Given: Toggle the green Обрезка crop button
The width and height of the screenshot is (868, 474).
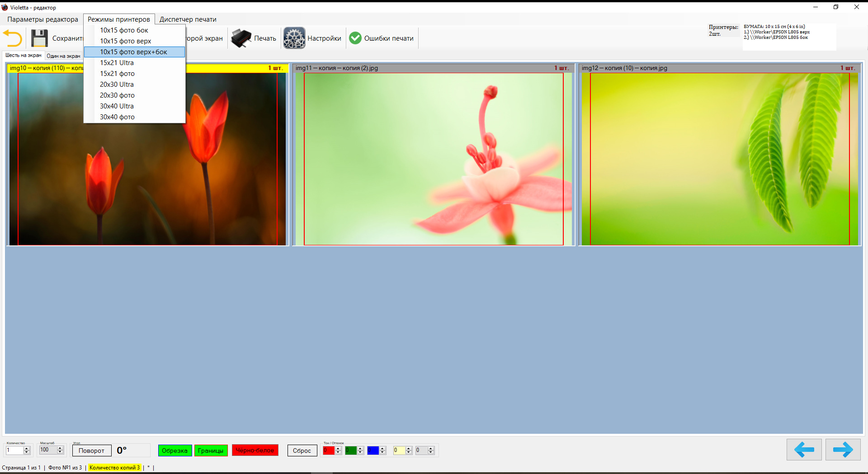Looking at the screenshot, I should 175,451.
